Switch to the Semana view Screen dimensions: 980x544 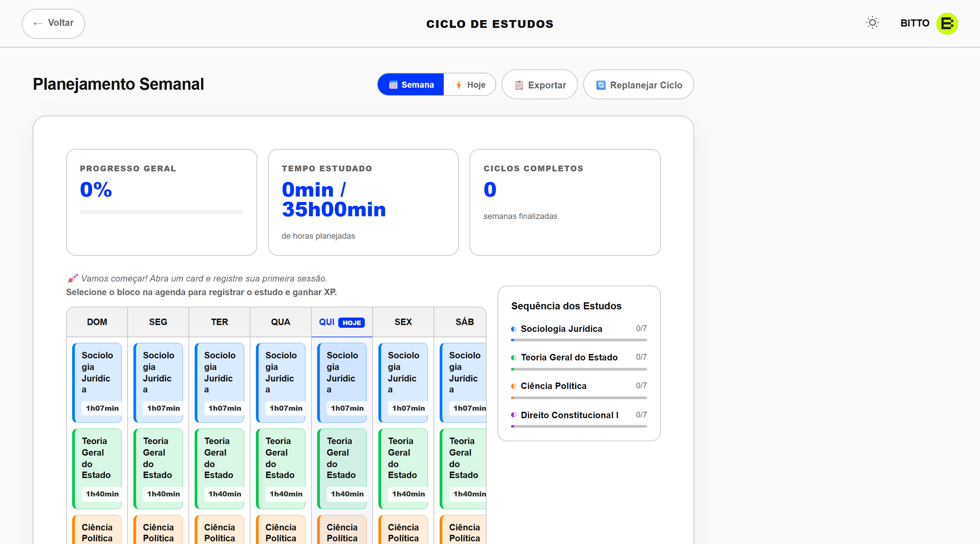pyautogui.click(x=410, y=85)
